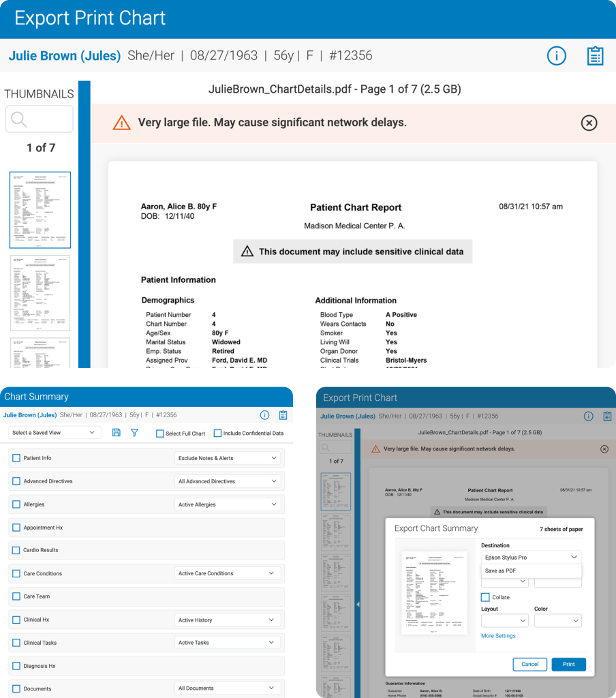Click collapse arrow left of the export dialog
The image size is (616, 698).
[358, 604]
